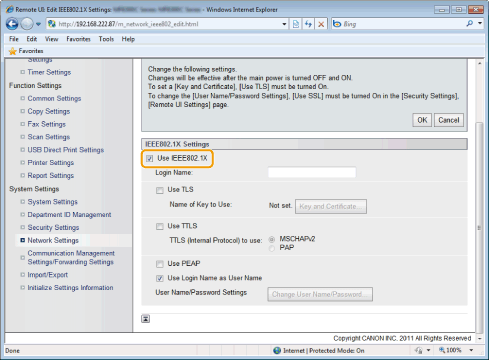Click the red Stop loading icon
Screen dimensions: 489x360
321,24
